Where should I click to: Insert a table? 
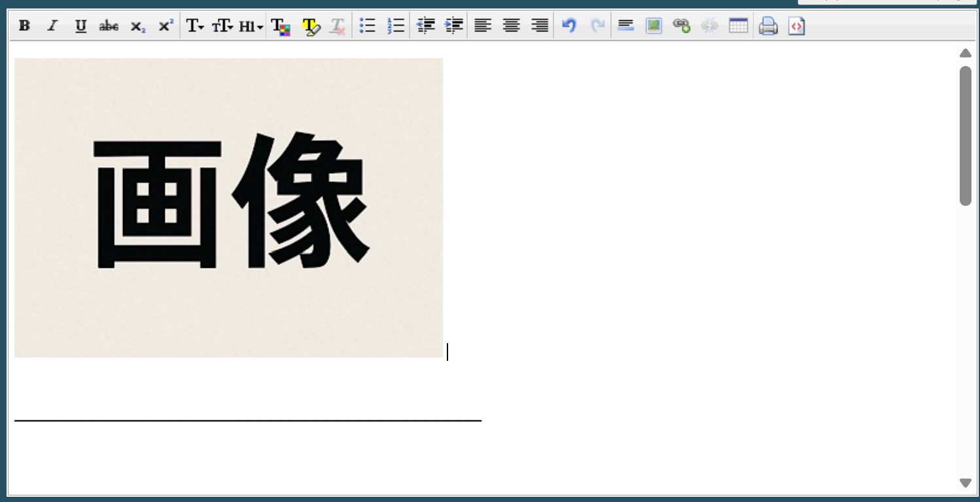(x=739, y=26)
